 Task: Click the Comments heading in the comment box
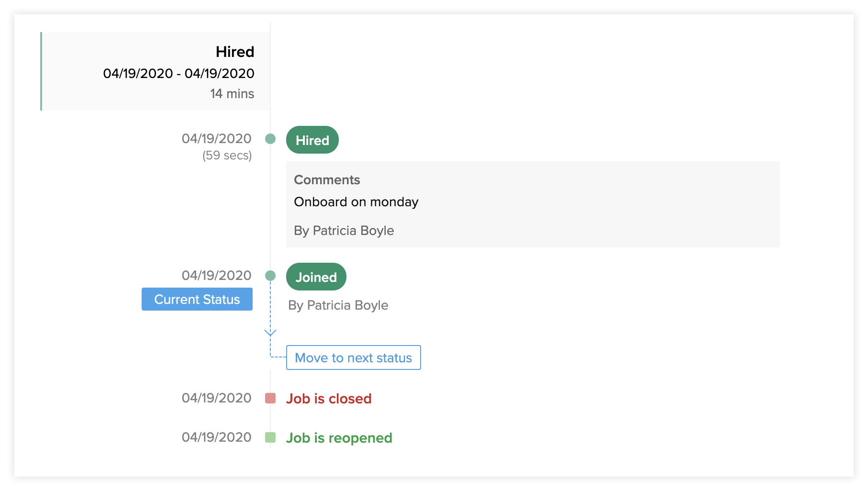click(x=327, y=180)
